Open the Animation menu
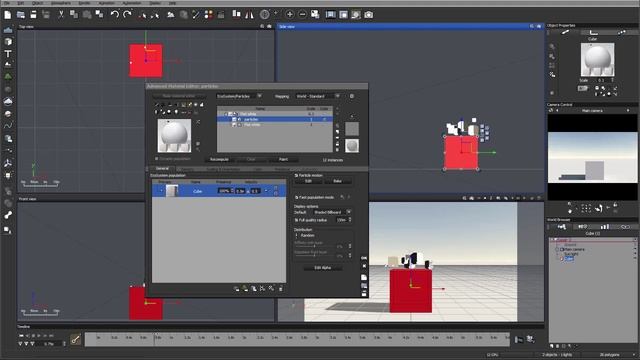Viewport: 640px width, 360px height. coord(107,3)
